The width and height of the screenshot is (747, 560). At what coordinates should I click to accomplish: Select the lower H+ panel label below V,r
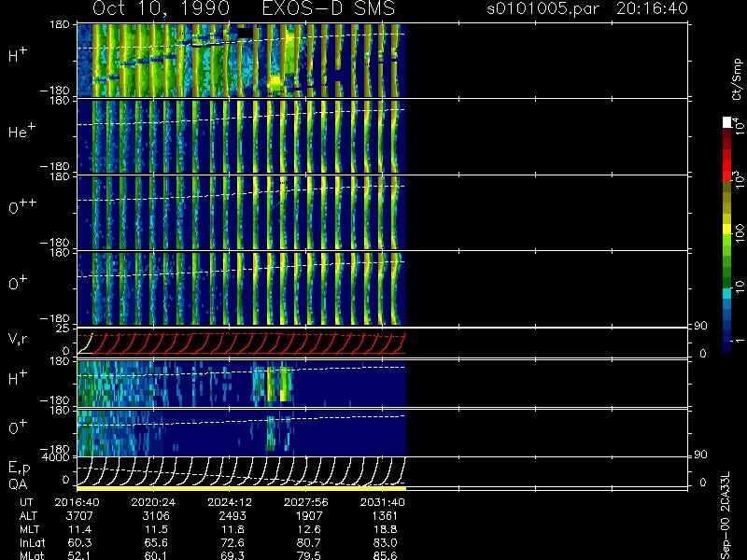(x=18, y=378)
